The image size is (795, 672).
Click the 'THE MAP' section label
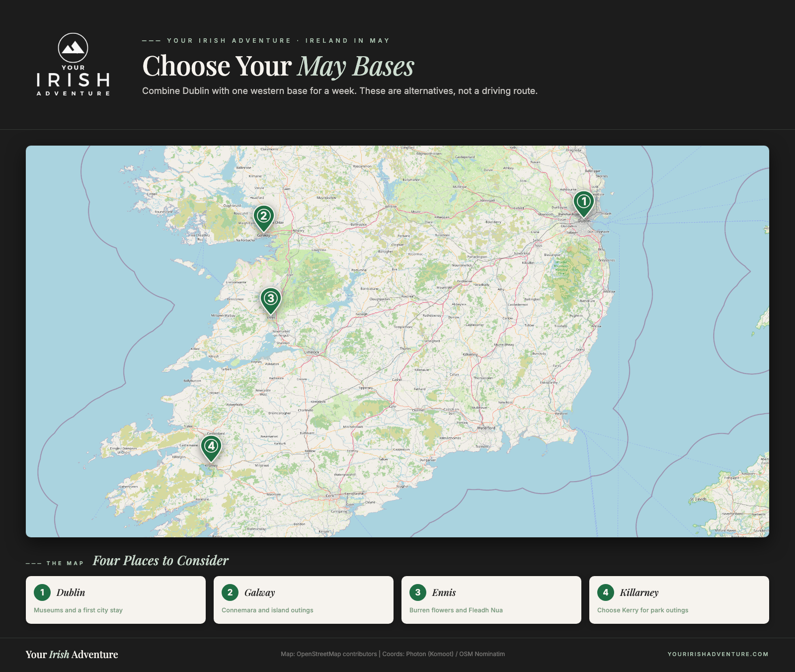tap(65, 563)
